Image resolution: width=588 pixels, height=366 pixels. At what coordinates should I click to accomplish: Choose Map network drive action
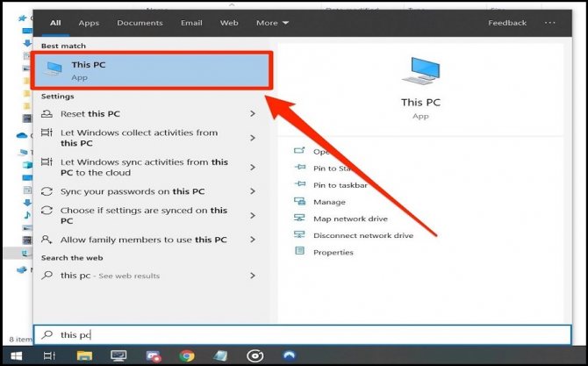click(x=350, y=219)
